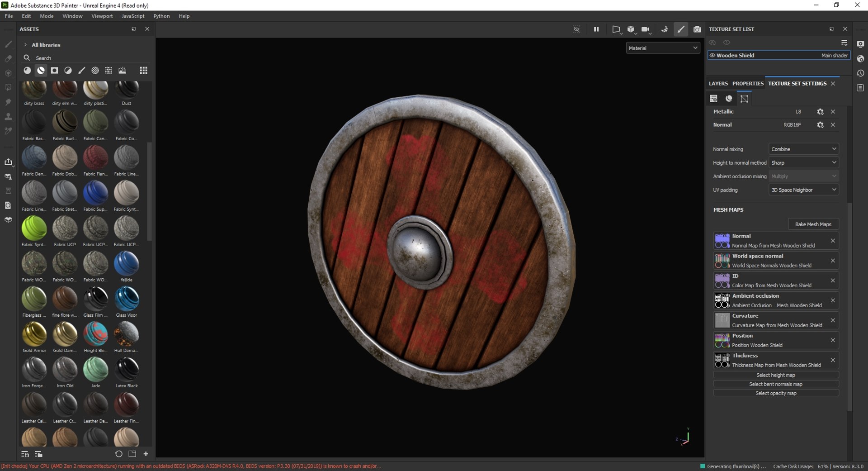
Task: Open the Main shader selector
Action: [x=834, y=56]
